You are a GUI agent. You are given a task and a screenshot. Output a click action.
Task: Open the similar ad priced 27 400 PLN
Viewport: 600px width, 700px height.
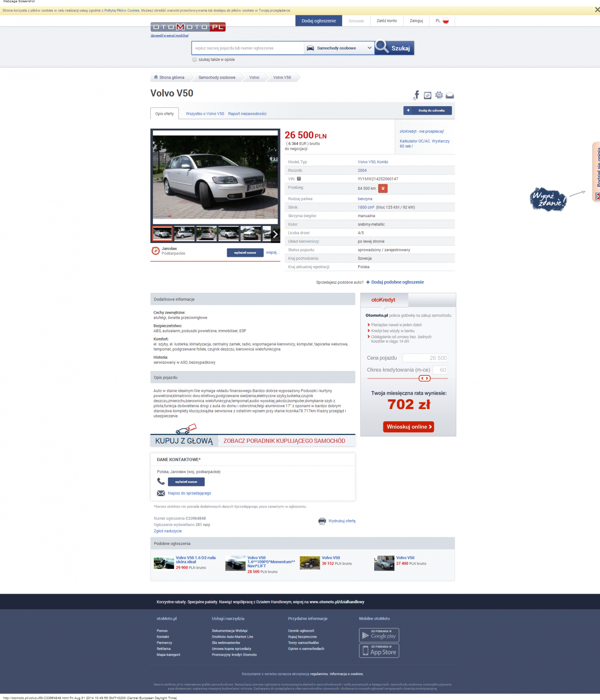point(405,558)
